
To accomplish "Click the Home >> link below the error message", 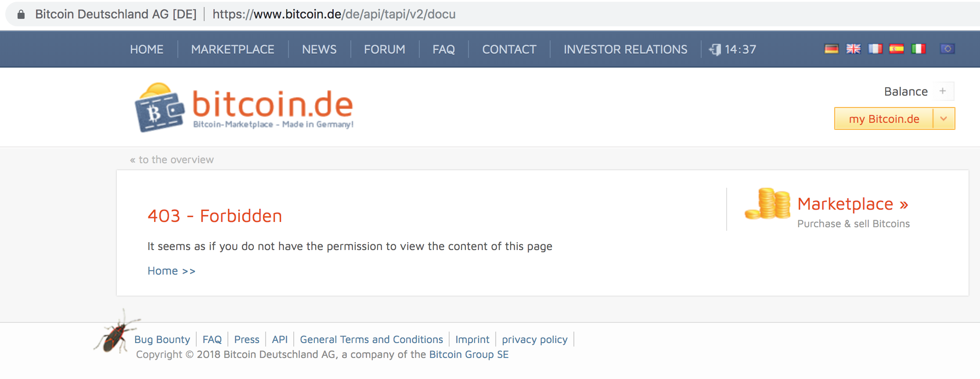I will coord(171,271).
